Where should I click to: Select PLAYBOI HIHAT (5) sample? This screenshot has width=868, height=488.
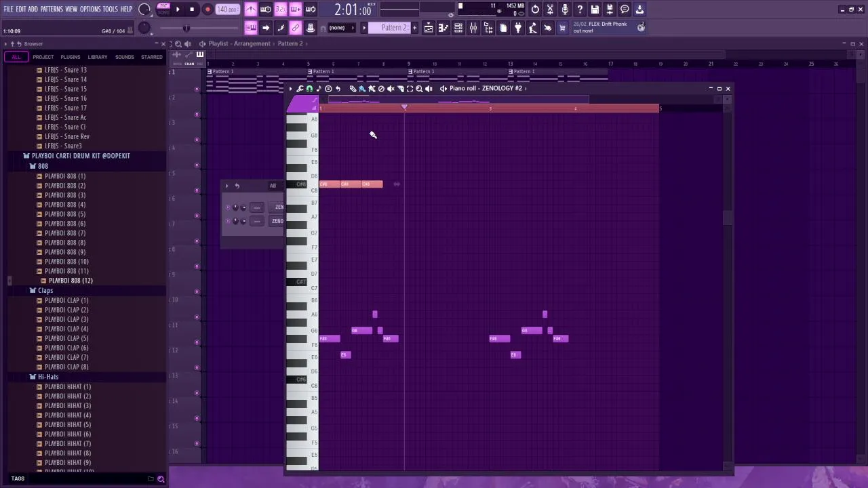point(68,425)
